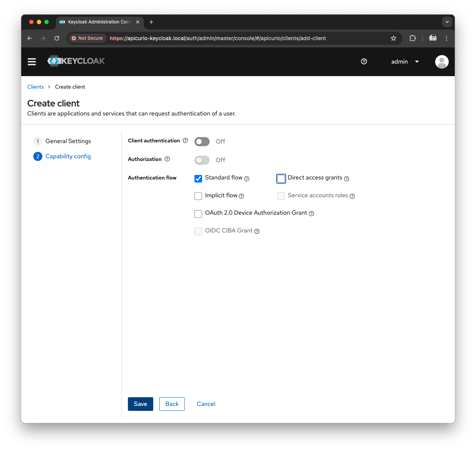Follow the Clients breadcrumb link

(x=35, y=87)
